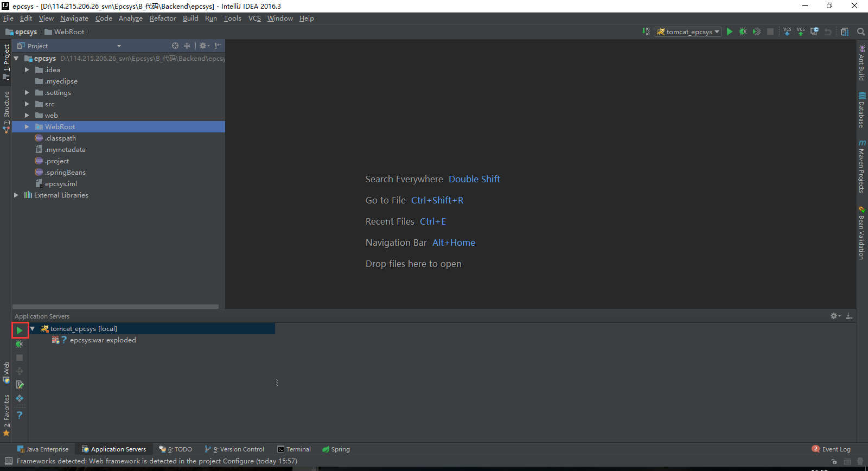Click Collapse All in Project panel
Screen dimensions: 868x471
[187, 46]
